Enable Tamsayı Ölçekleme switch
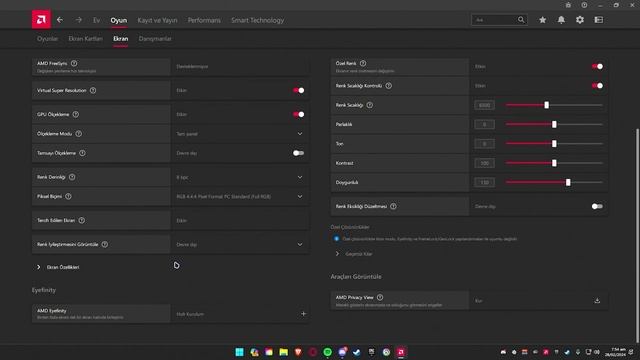640x360 pixels. 298,153
